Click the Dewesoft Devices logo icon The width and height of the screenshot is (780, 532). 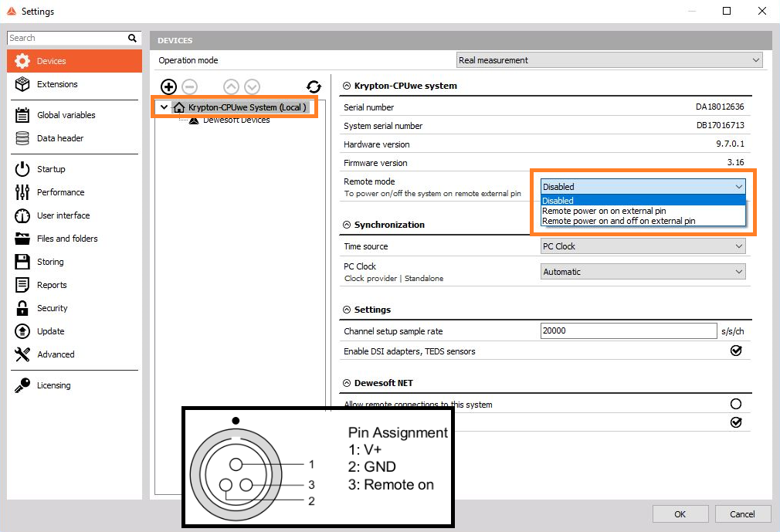(x=194, y=120)
